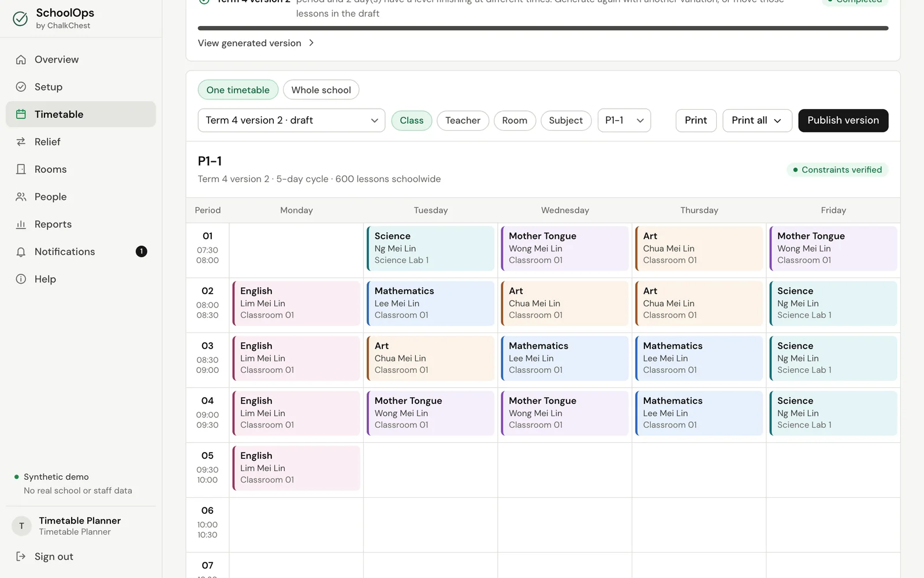The width and height of the screenshot is (924, 578).
Task: Click the Relief swap-arrows icon
Action: tap(21, 142)
